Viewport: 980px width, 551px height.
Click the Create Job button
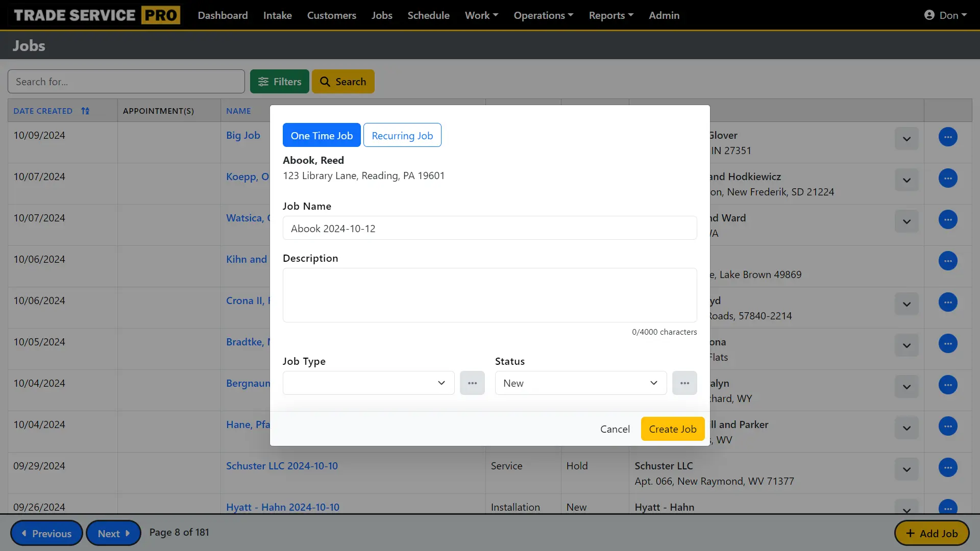(x=672, y=429)
